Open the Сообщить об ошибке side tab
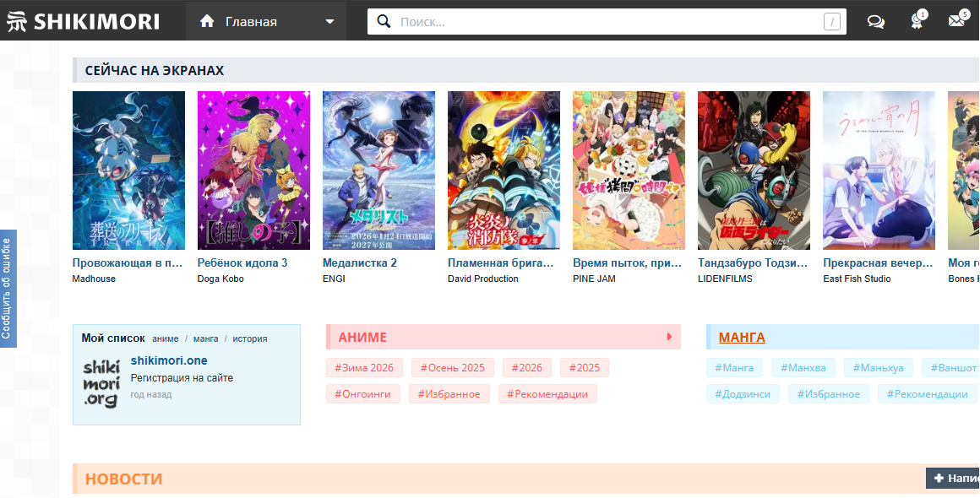 8,289
